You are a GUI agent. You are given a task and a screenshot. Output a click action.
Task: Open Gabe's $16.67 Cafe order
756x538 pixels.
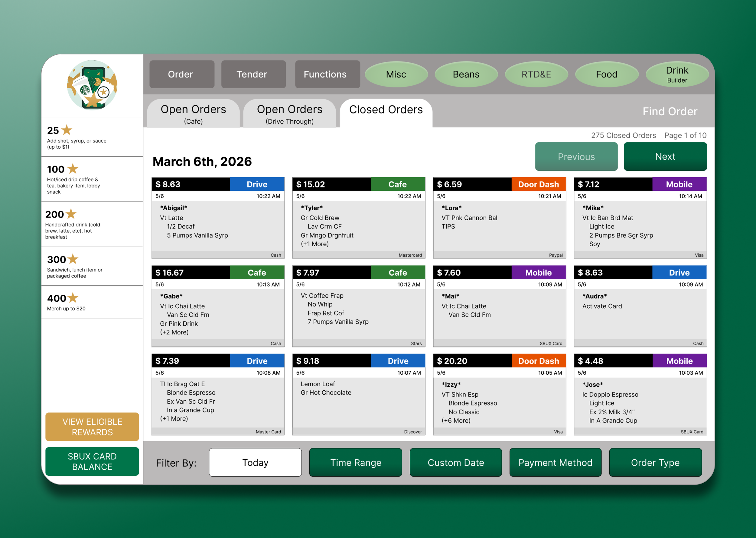(218, 307)
